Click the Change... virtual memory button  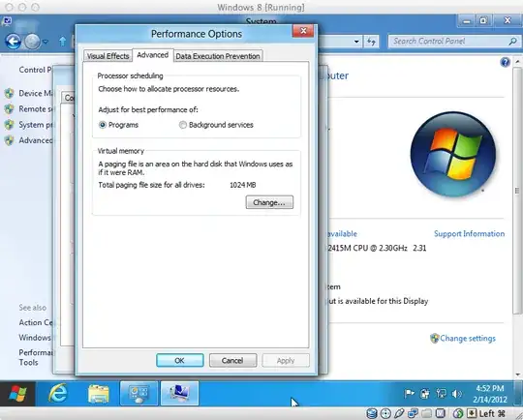point(269,202)
